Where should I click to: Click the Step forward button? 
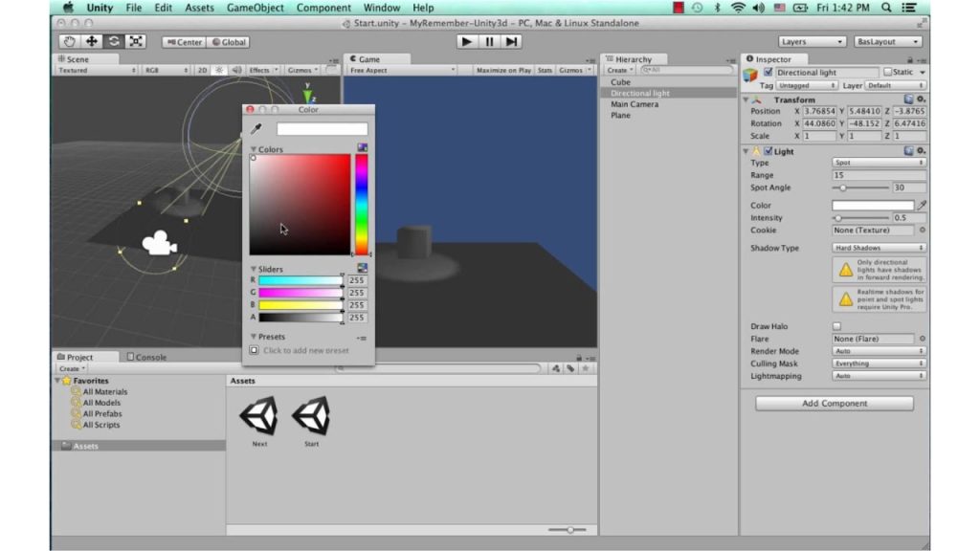tap(511, 42)
